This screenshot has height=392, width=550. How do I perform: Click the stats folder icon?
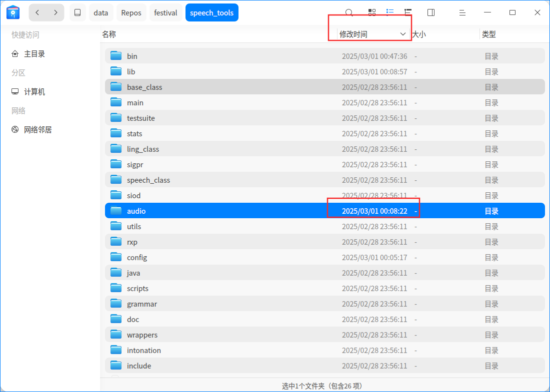coord(116,133)
